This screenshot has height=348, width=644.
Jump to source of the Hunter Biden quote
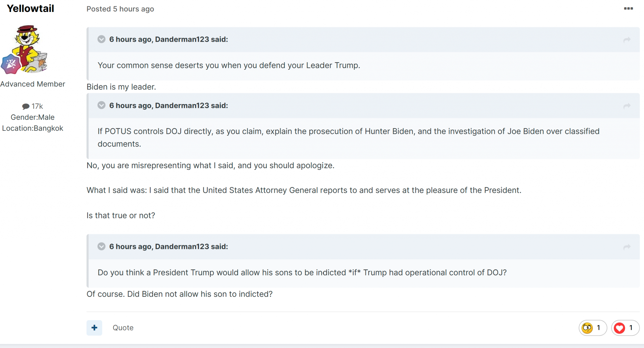(627, 106)
